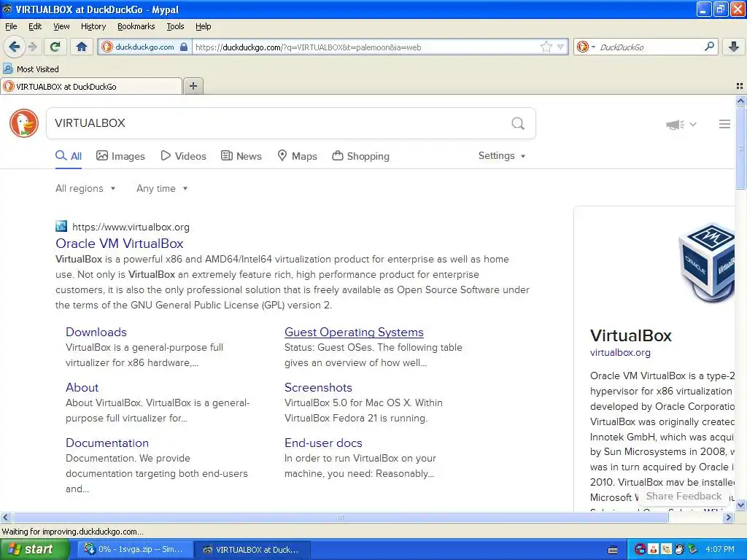Image resolution: width=747 pixels, height=560 pixels.
Task: Open the hamburger side menu
Action: tap(724, 124)
